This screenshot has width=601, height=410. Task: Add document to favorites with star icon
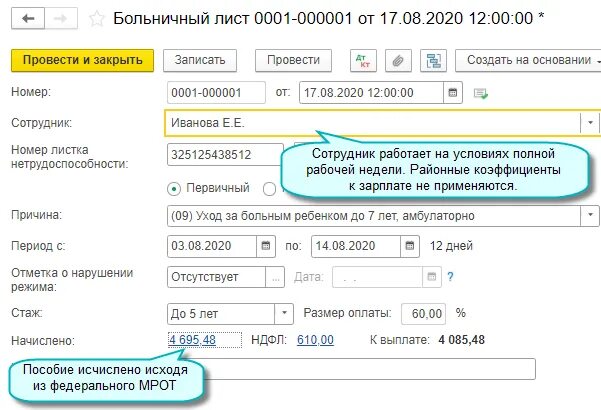(97, 19)
